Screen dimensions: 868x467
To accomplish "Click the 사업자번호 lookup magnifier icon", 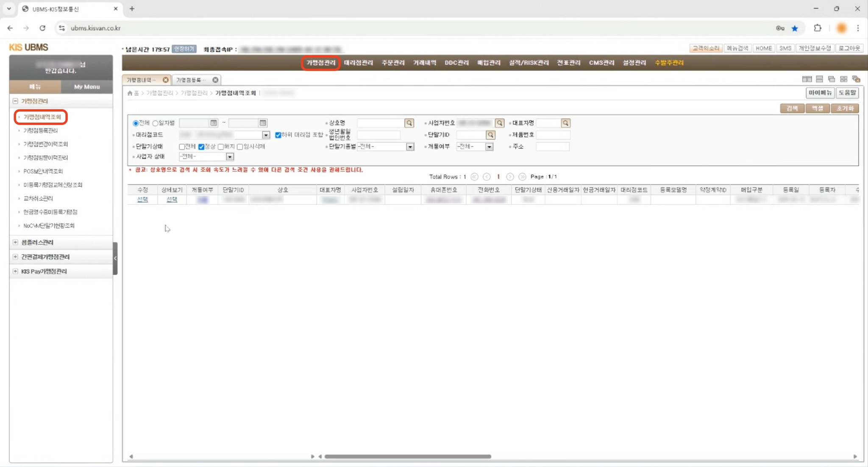I will point(500,123).
